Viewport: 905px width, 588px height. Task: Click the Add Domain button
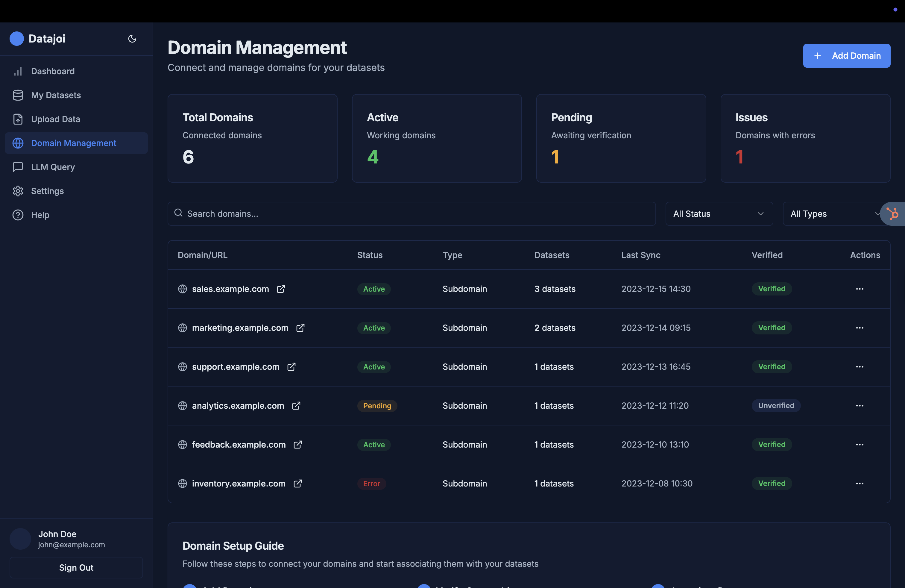click(847, 55)
